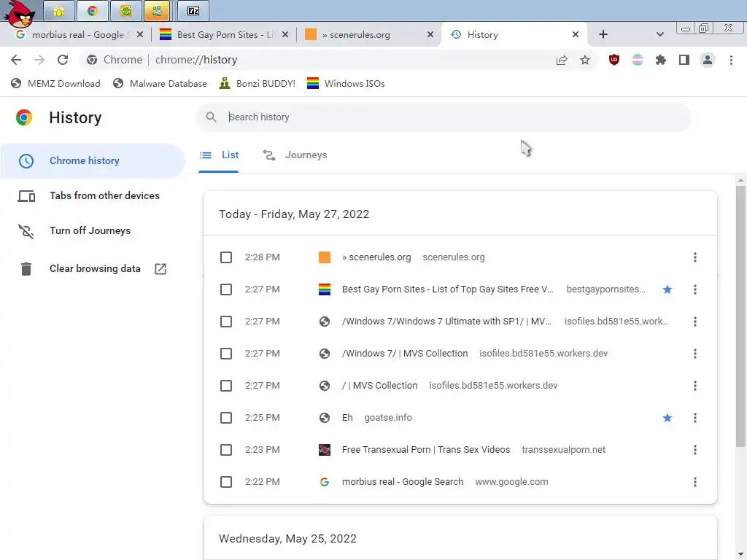Open actions menu for scenerules.org entry
This screenshot has width=747, height=560.
click(695, 257)
